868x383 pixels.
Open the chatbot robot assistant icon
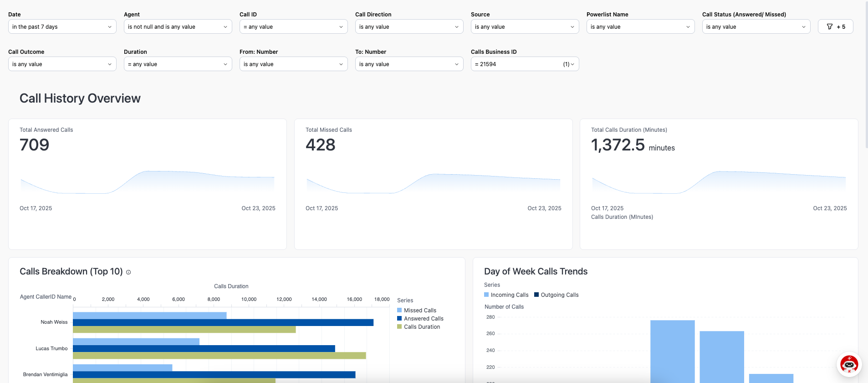[x=849, y=364]
